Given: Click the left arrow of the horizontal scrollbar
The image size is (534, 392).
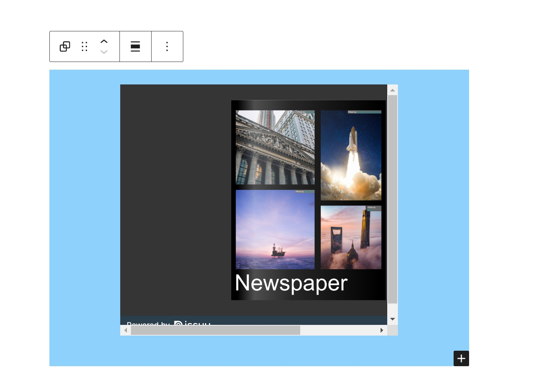Looking at the screenshot, I should click(126, 330).
